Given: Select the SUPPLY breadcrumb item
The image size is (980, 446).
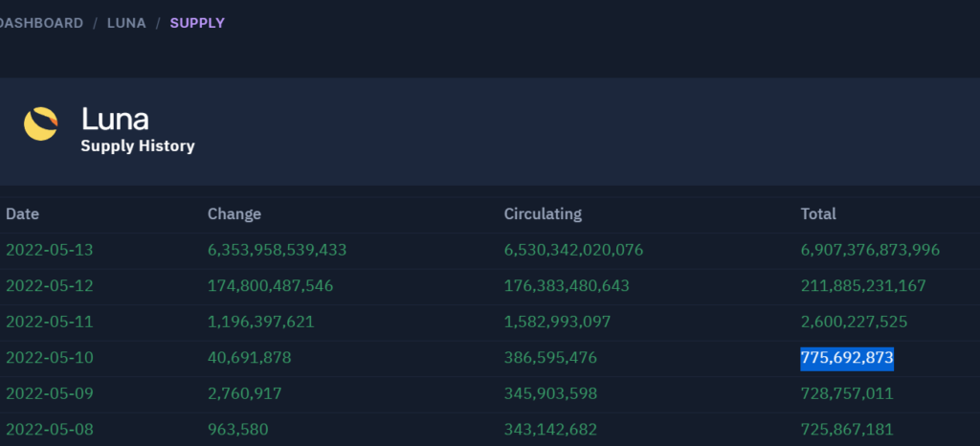Looking at the screenshot, I should tap(197, 22).
